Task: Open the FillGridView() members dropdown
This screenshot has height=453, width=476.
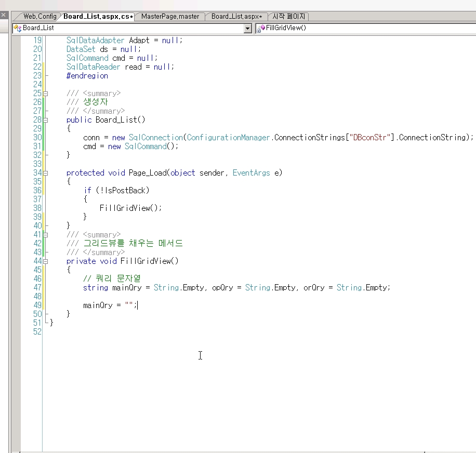Action: pos(366,28)
